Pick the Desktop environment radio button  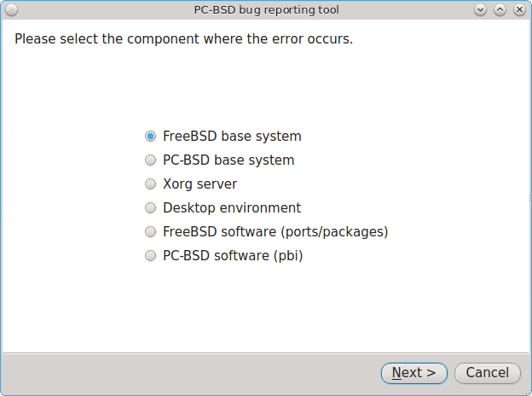point(150,207)
